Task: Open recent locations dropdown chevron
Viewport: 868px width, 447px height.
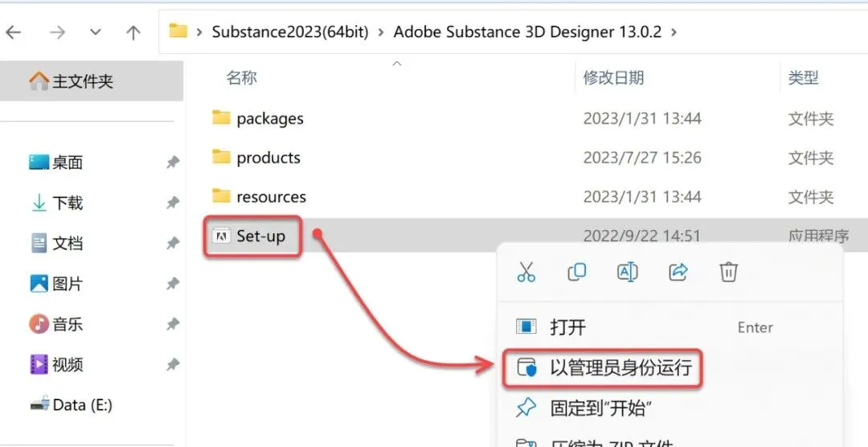Action: click(x=96, y=32)
